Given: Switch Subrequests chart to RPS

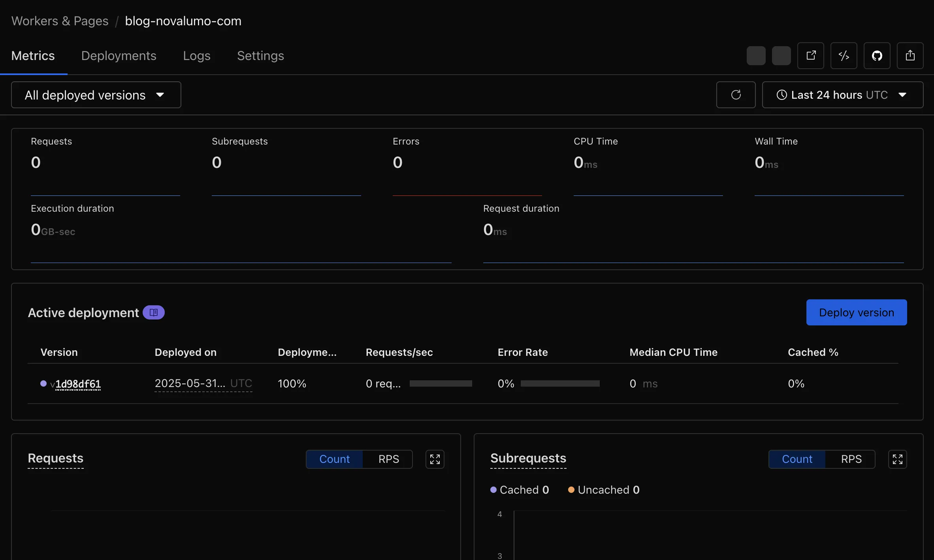Looking at the screenshot, I should [851, 459].
